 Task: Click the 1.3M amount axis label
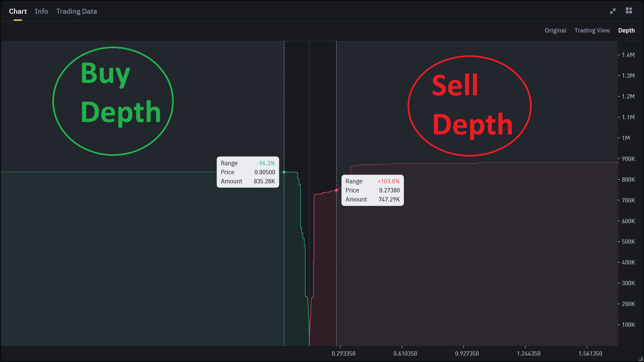(628, 76)
